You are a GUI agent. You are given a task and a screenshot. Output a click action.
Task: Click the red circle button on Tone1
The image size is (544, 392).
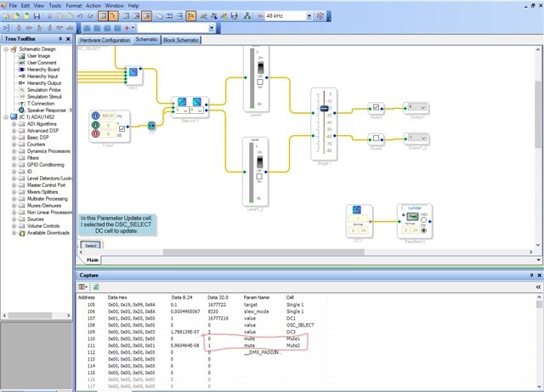tap(95, 134)
